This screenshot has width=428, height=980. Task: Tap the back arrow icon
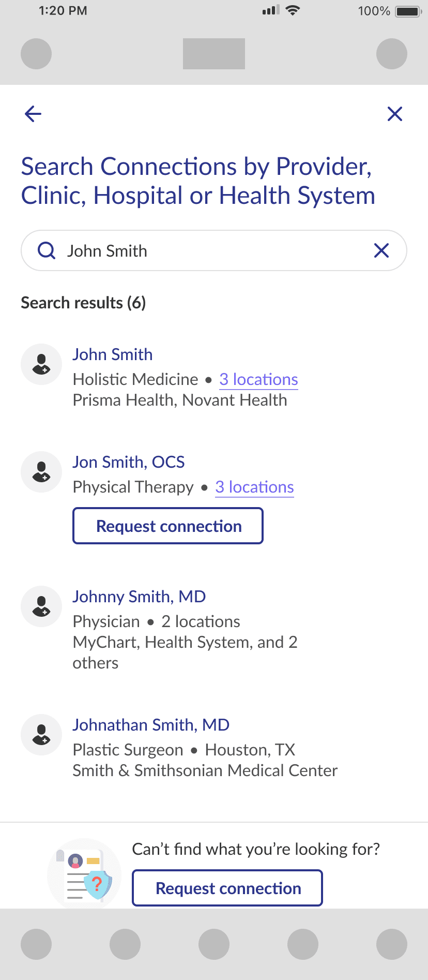click(x=33, y=114)
